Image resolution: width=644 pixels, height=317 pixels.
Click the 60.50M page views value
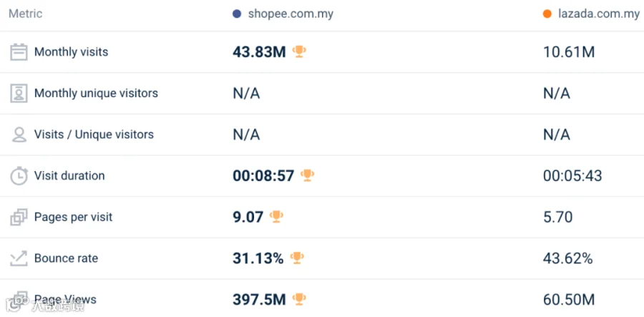coord(569,300)
